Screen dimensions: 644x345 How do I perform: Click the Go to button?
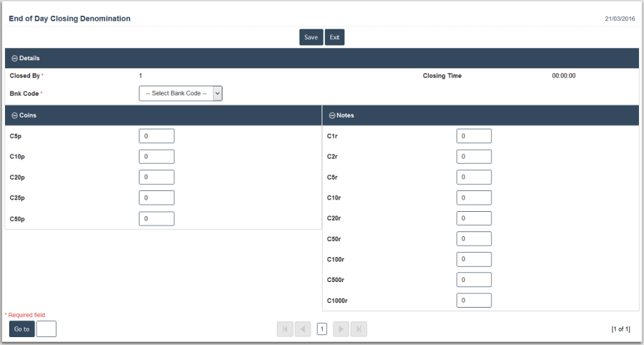(x=21, y=329)
